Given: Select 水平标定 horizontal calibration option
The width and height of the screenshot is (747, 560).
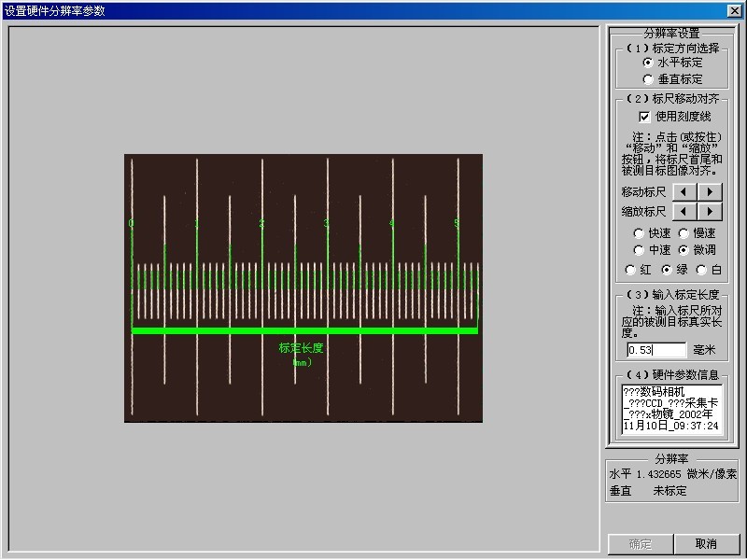Looking at the screenshot, I should (649, 63).
